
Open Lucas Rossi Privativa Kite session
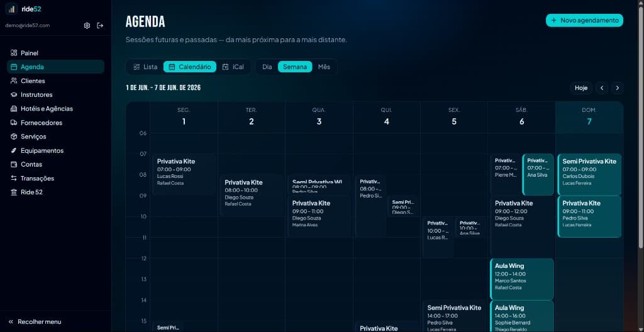click(184, 174)
